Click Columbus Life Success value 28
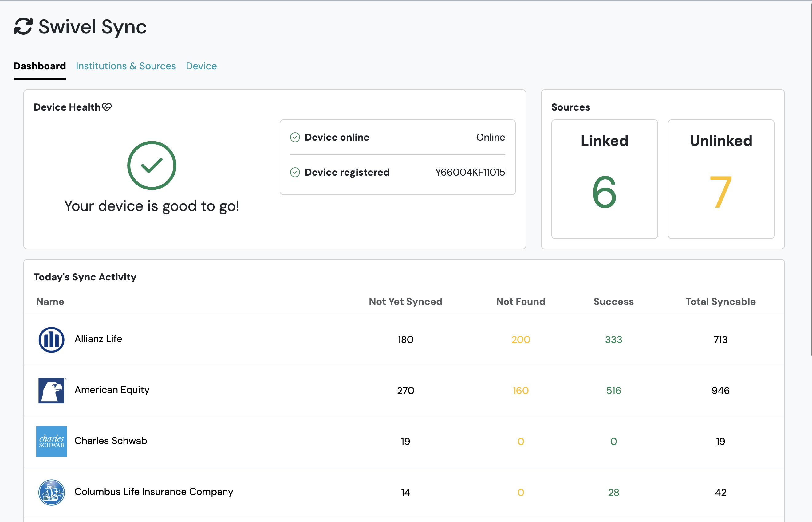Screen dimensions: 812x522 pos(613,492)
